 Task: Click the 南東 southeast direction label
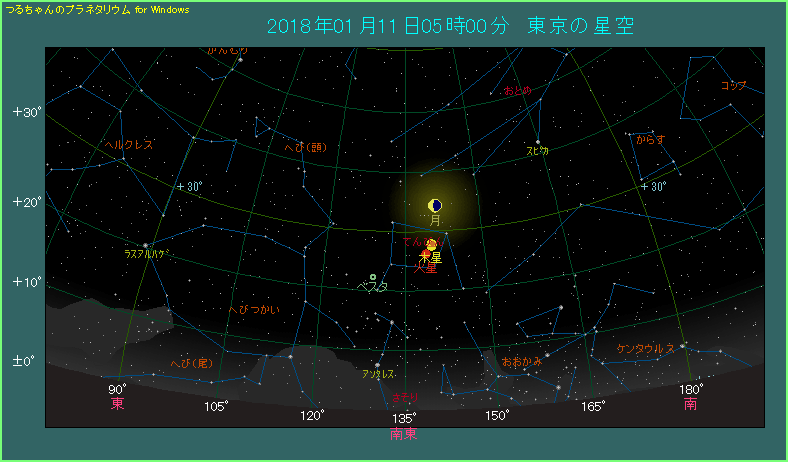pyautogui.click(x=404, y=435)
